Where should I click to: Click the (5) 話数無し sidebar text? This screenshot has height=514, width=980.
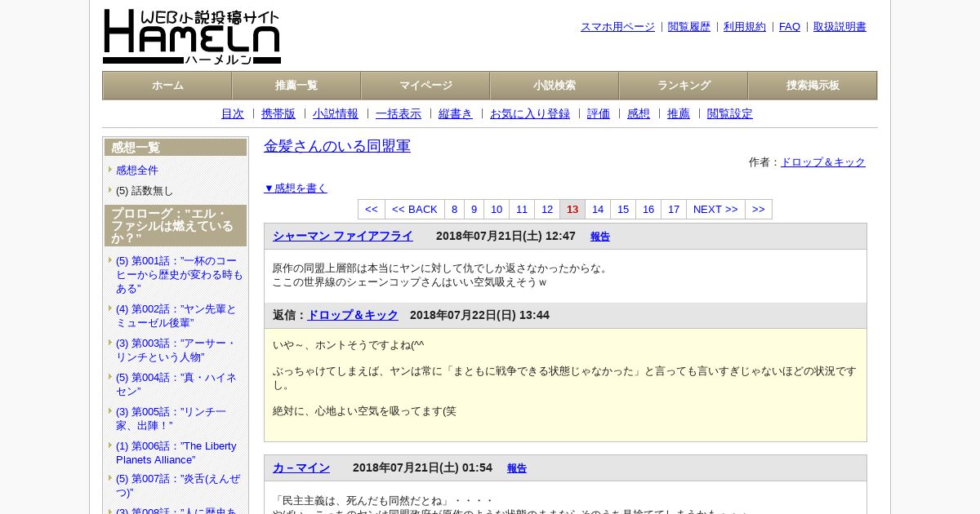[x=145, y=191]
